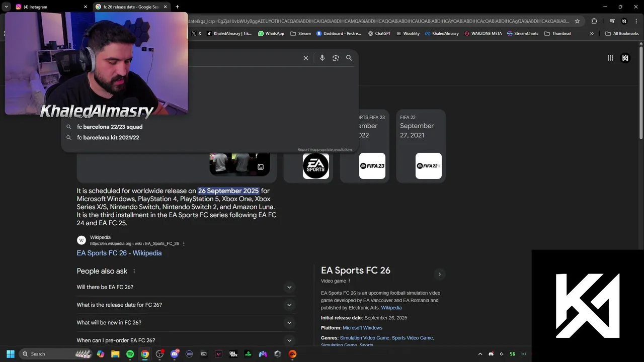
Task: Open the WARZONE META bookmark
Action: [x=483, y=34]
